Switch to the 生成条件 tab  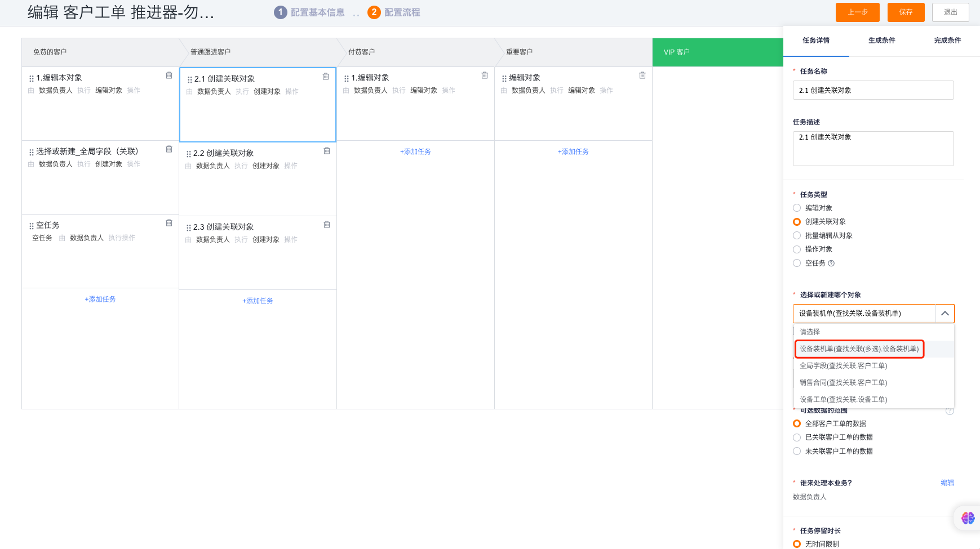[881, 41]
